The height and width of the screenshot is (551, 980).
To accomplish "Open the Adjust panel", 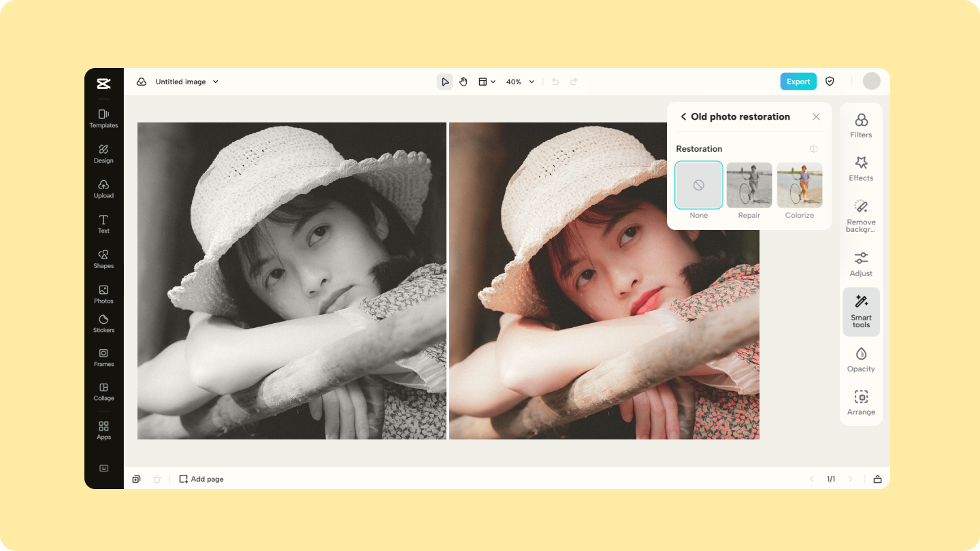I will point(861,264).
